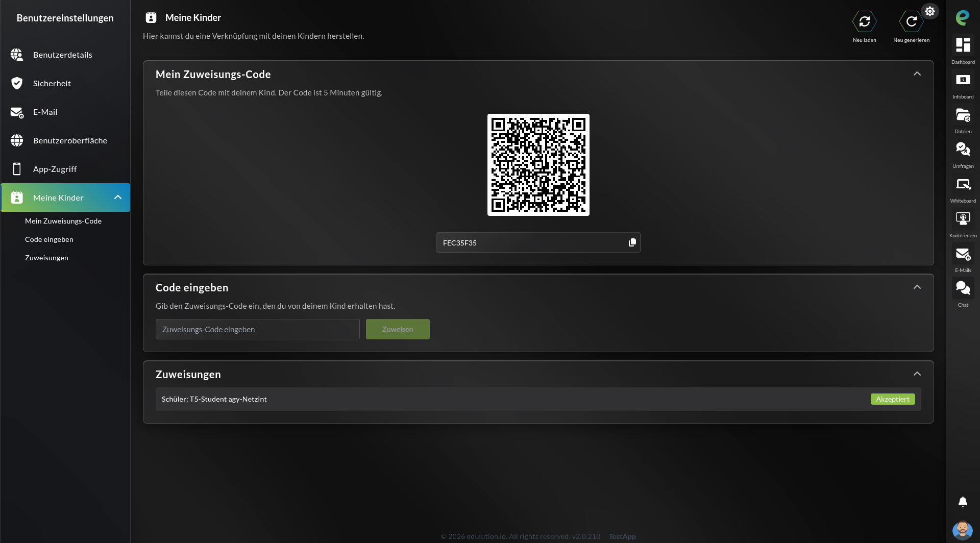Launch the Whiteboard app icon

[x=963, y=184]
